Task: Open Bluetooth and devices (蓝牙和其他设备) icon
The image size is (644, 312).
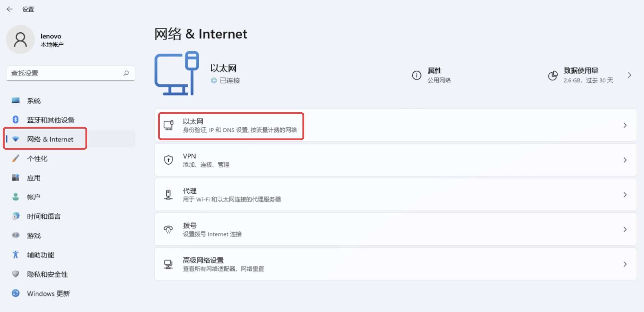Action: pyautogui.click(x=15, y=120)
